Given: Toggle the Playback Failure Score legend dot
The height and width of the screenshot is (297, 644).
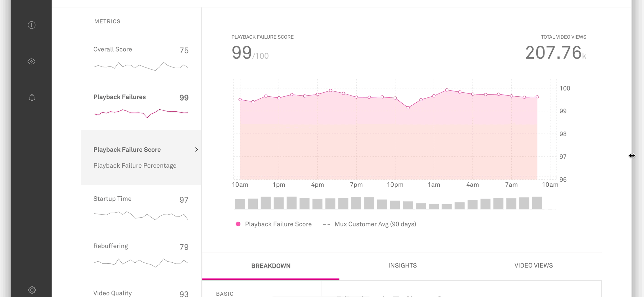Looking at the screenshot, I should tap(238, 224).
